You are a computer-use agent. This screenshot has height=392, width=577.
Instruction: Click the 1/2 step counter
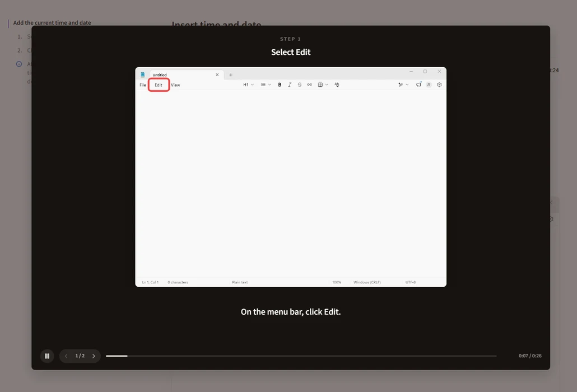tap(80, 356)
